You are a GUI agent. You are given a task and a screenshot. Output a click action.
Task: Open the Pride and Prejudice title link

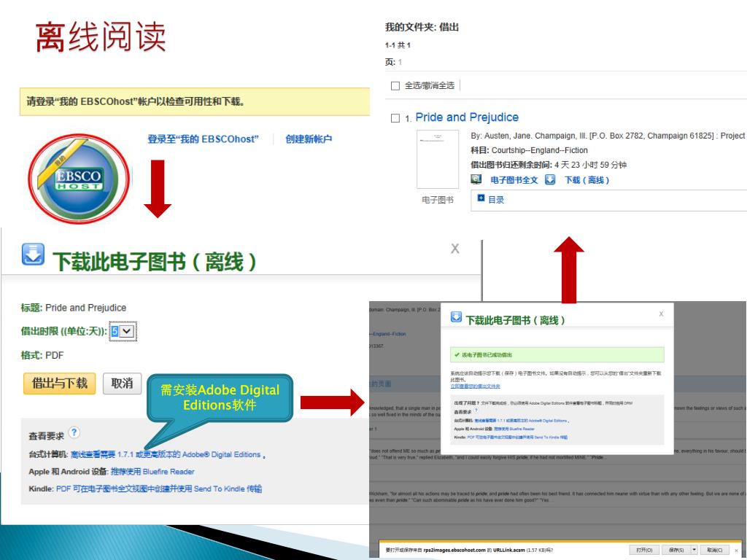click(x=467, y=117)
